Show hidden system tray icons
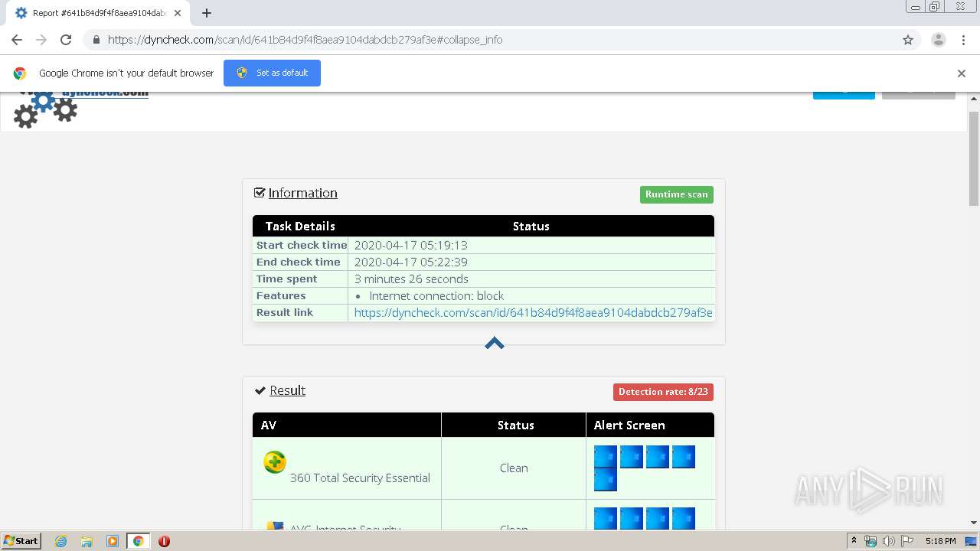This screenshot has width=980, height=551. [854, 541]
